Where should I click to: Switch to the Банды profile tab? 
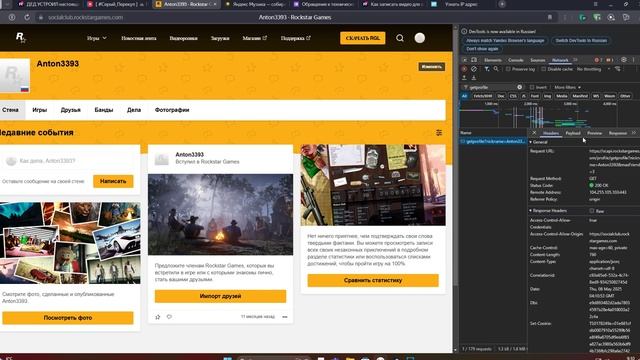[x=104, y=110]
